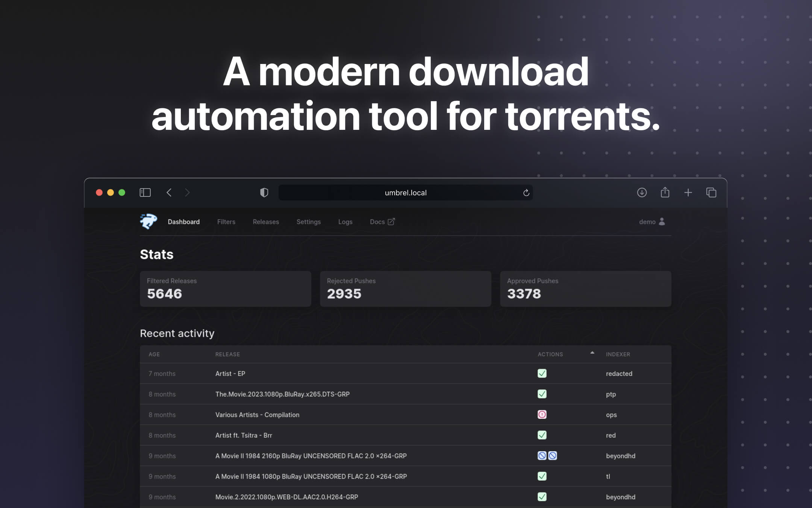Click the page reload icon

click(x=526, y=193)
